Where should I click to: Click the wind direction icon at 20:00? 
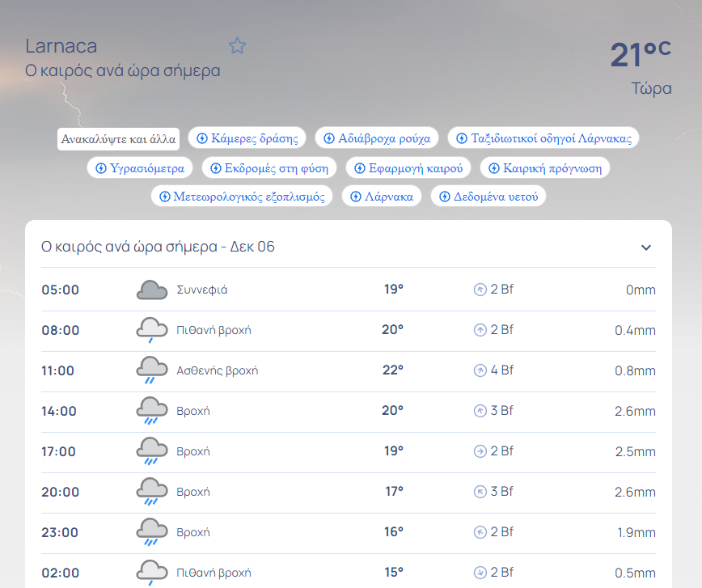pos(480,492)
